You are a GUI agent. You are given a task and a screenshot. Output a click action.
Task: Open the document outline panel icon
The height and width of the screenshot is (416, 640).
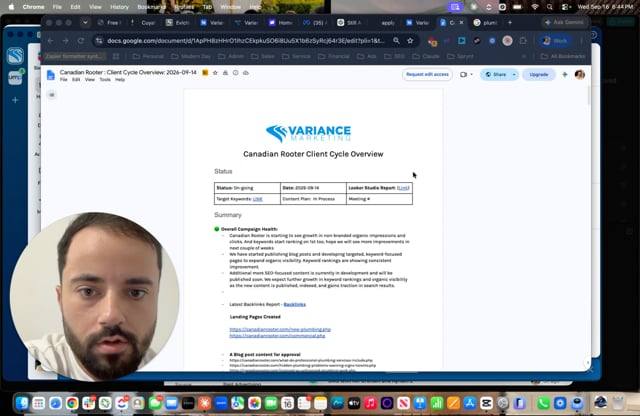[52, 95]
